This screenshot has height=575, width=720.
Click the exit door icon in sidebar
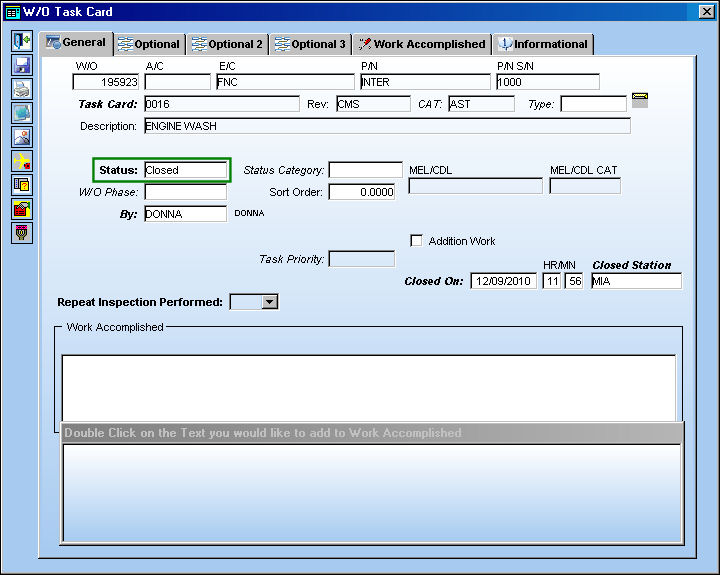click(x=22, y=41)
